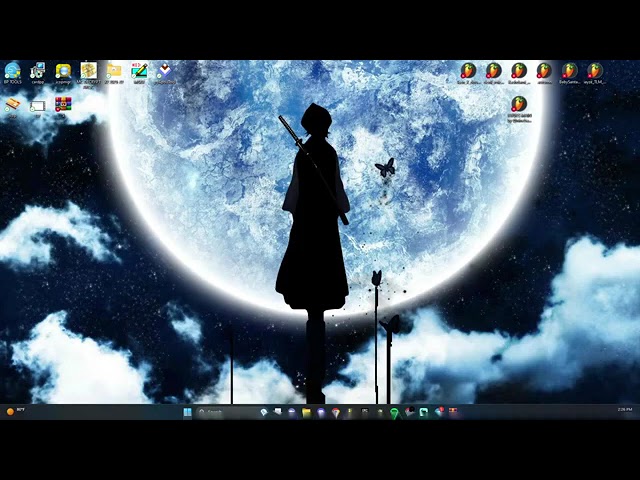Open the yellow folder on the desktop
The image size is (640, 480).
point(114,73)
